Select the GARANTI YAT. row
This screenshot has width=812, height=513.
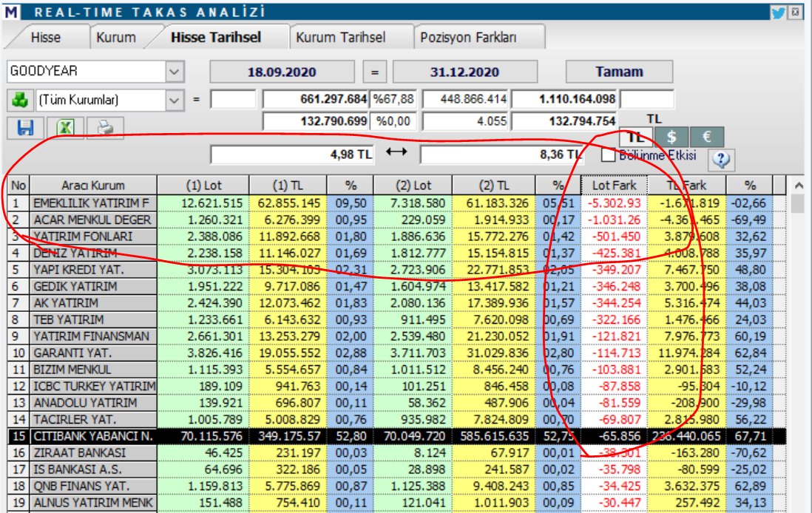click(93, 353)
